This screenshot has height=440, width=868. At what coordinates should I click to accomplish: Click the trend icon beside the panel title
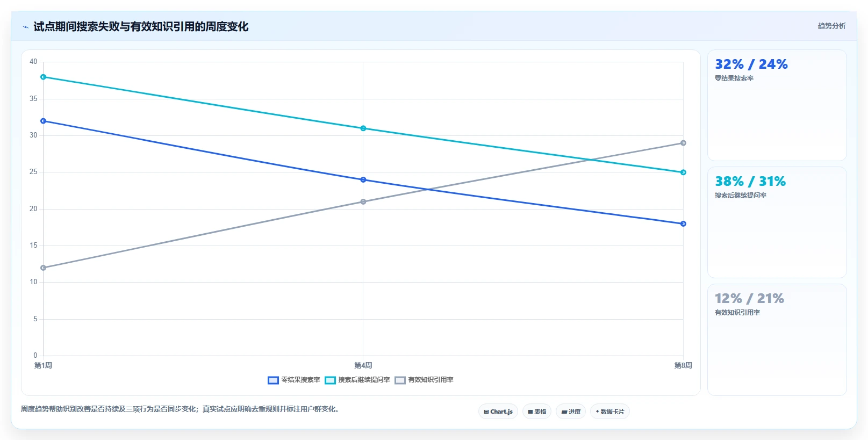click(25, 27)
